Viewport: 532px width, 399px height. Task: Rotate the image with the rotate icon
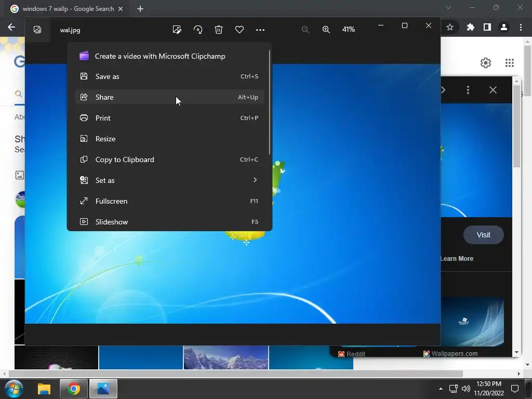(198, 30)
